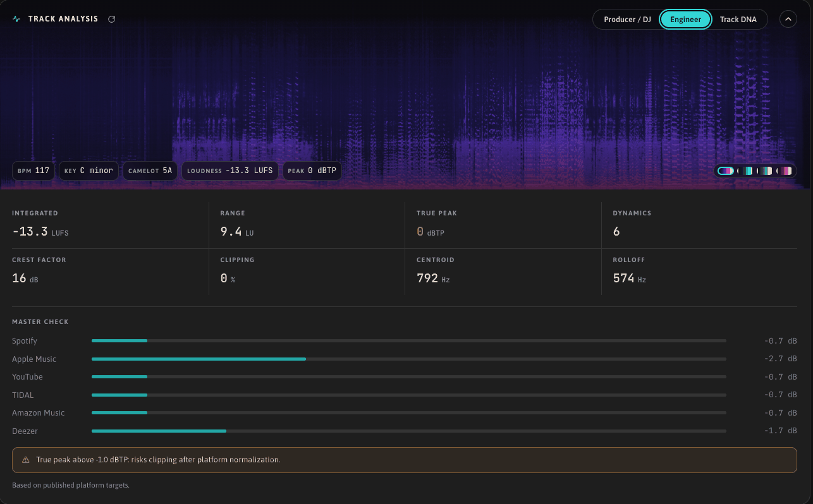813x504 pixels.
Task: Click the warning triangle icon in the alert
Action: (26, 460)
